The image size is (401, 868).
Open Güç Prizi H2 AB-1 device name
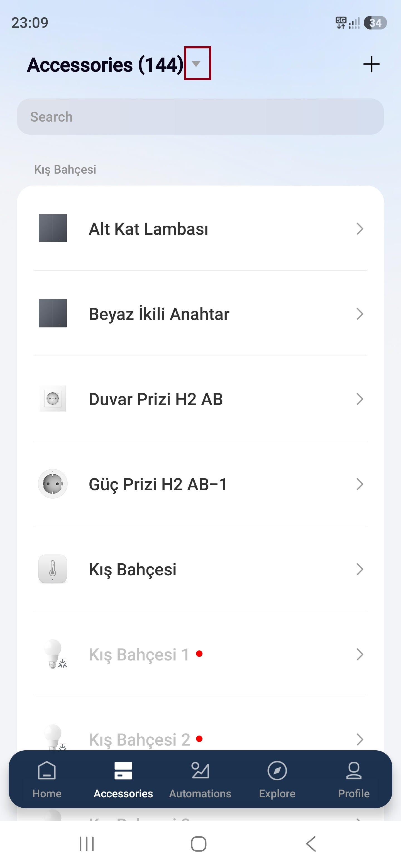pos(158,484)
